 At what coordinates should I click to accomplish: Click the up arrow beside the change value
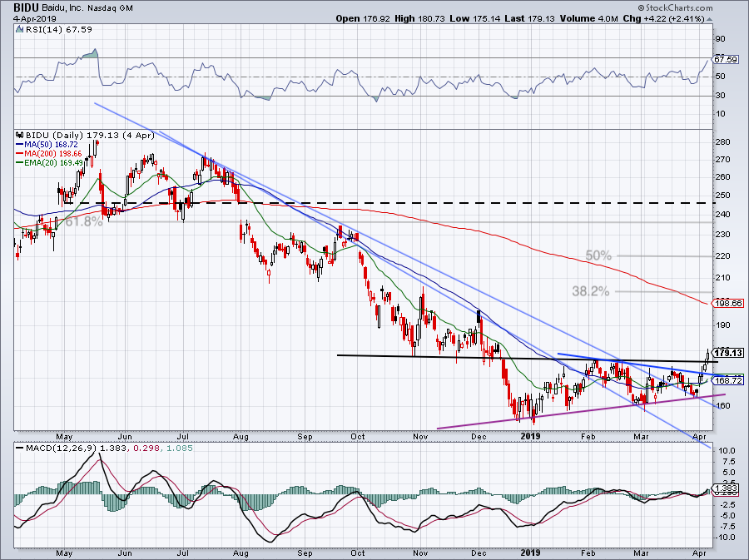click(x=709, y=20)
